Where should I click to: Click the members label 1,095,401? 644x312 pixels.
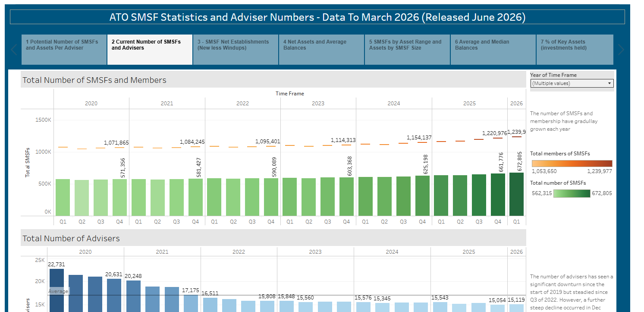[268, 141]
